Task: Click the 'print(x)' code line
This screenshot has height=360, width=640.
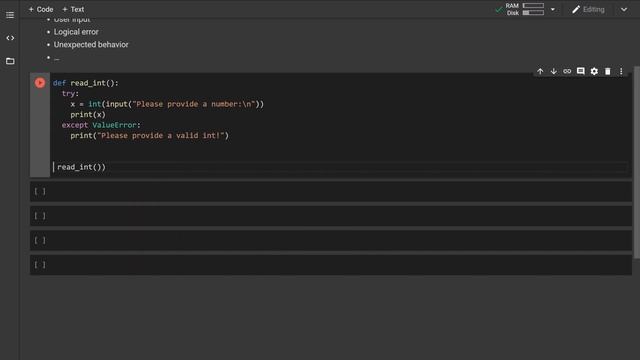Action: point(88,114)
